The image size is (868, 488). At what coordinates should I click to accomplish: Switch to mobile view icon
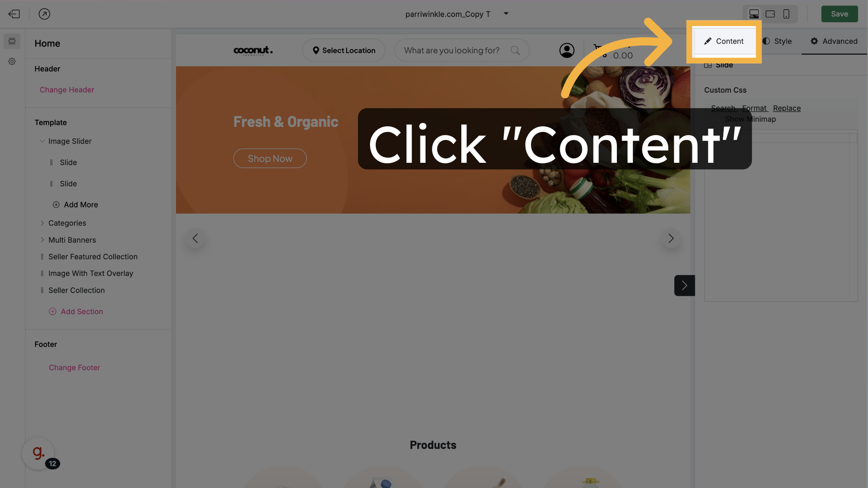(x=786, y=14)
